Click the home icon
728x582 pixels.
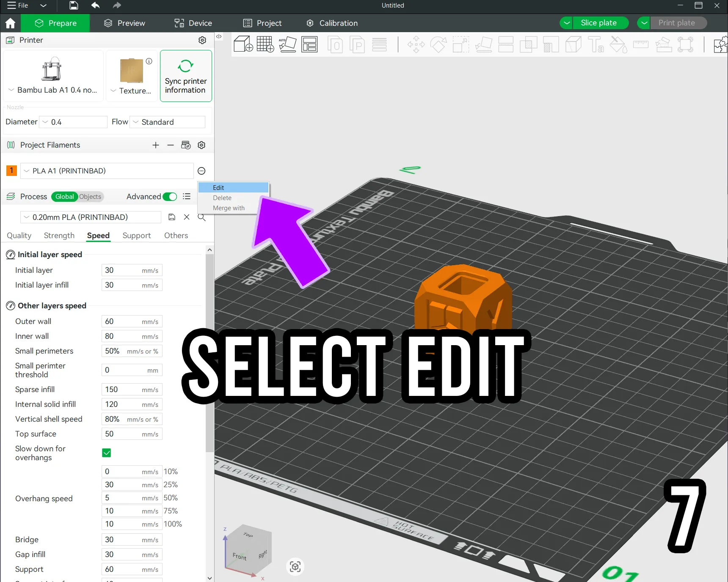(x=11, y=23)
